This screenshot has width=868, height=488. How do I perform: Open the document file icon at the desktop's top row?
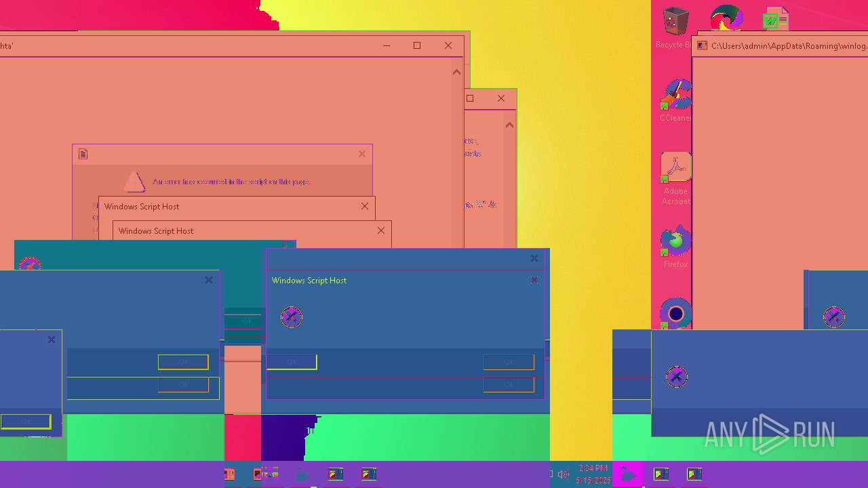(776, 19)
